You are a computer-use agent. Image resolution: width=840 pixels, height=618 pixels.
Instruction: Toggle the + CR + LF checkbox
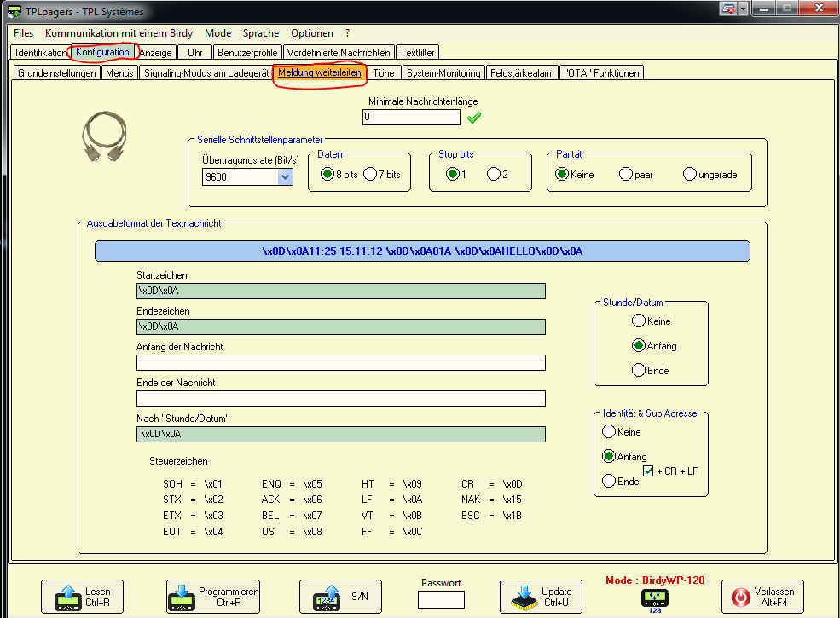pyautogui.click(x=648, y=470)
